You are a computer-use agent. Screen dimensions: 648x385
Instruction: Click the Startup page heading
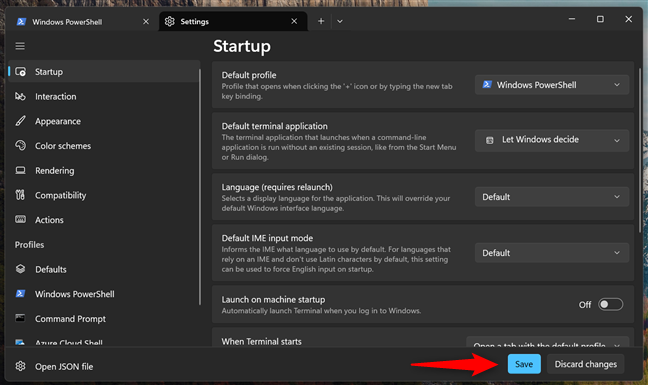pyautogui.click(x=242, y=46)
